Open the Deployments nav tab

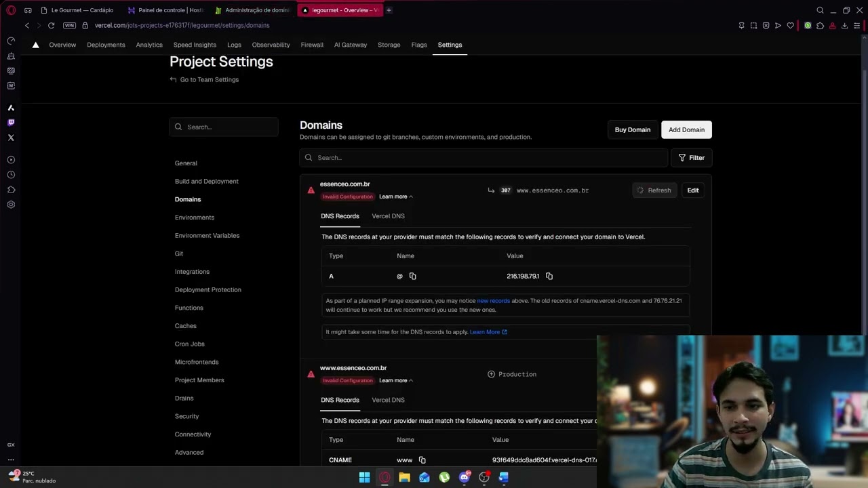coord(106,45)
